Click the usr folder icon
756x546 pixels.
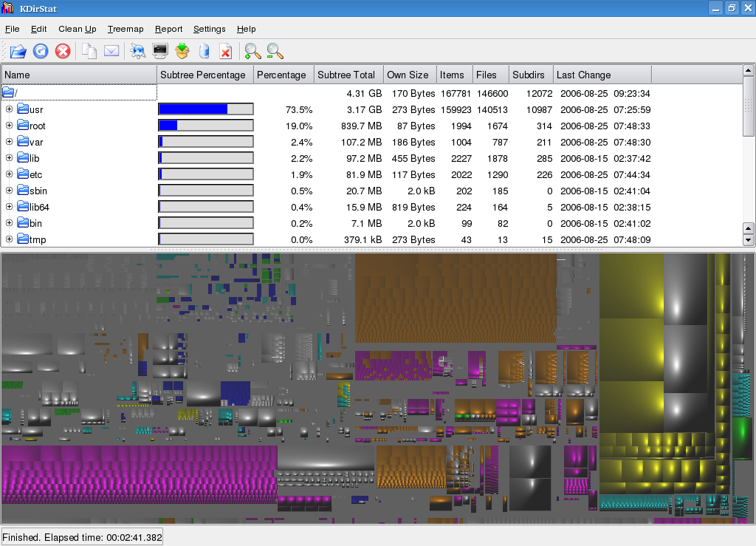click(x=23, y=109)
